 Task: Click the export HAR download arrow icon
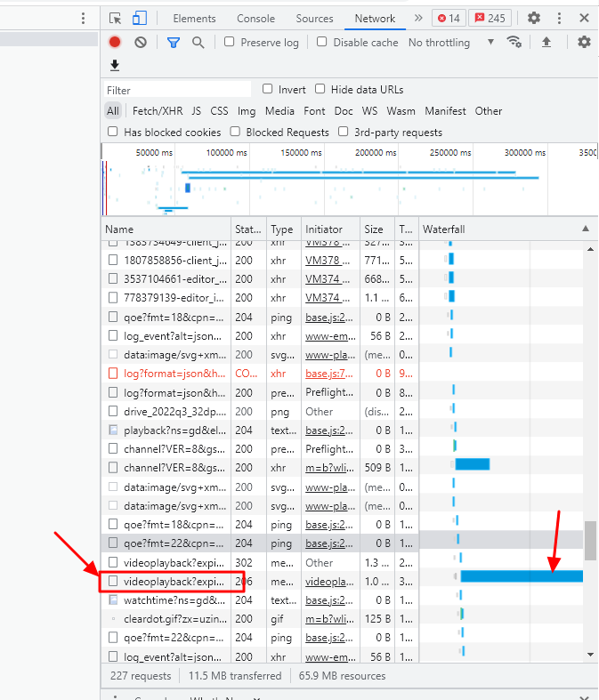pos(115,66)
